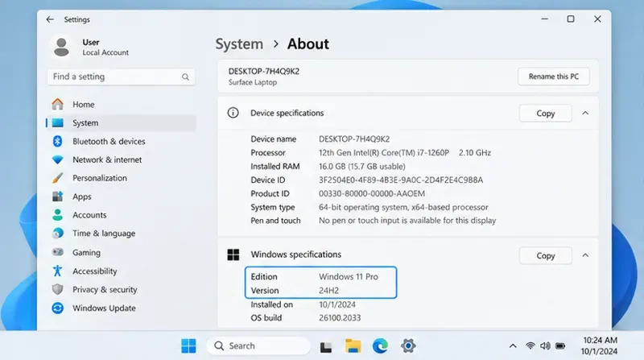Click the Time & language globe icon
The width and height of the screenshot is (644, 360).
point(58,233)
